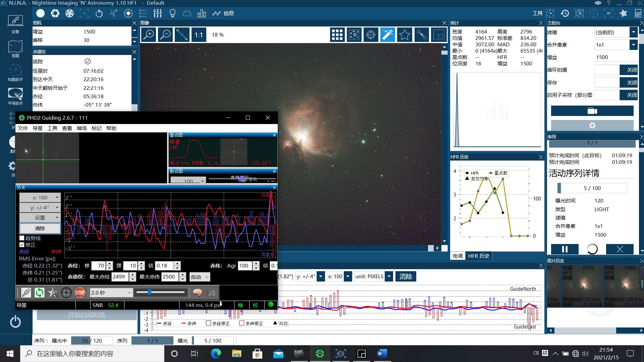The image size is (644, 362).
Task: Toggle the Bahtinov analyser icon
Action: click(421, 35)
